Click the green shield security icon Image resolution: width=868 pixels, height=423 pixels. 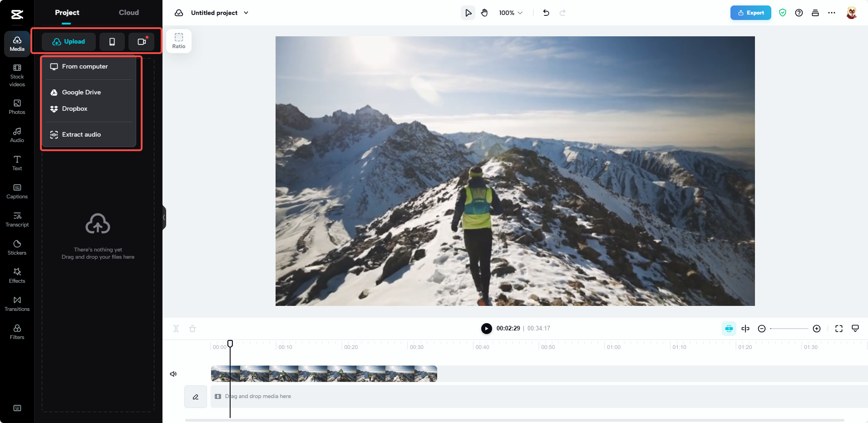pyautogui.click(x=783, y=13)
